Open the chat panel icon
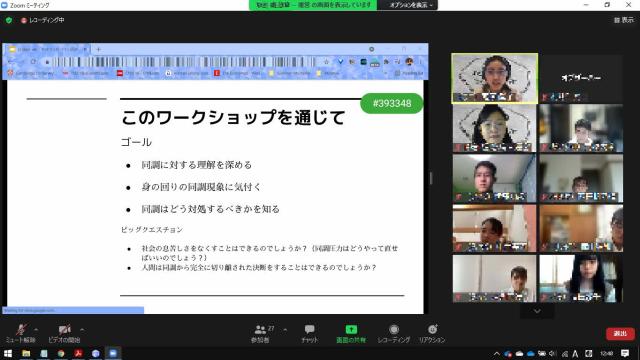This screenshot has height=360, width=640. 309,333
